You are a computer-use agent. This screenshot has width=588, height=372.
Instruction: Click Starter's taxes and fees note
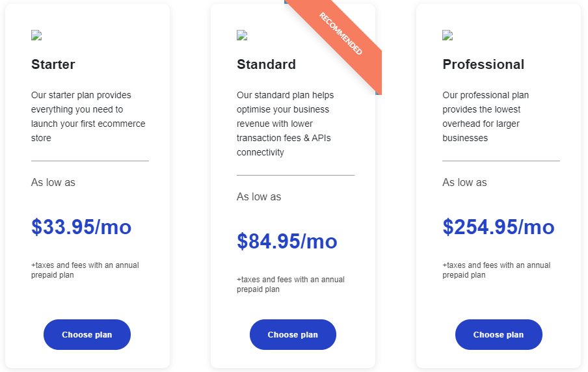pyautogui.click(x=85, y=270)
